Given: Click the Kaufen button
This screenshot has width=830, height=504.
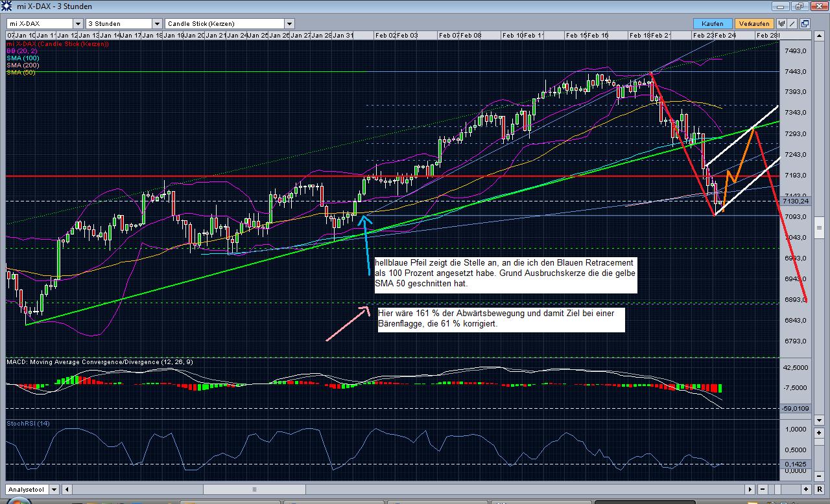Looking at the screenshot, I should point(712,23).
